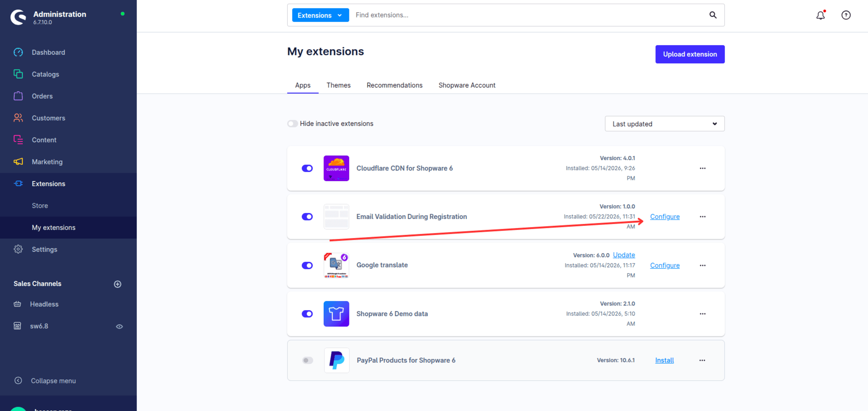Image resolution: width=868 pixels, height=411 pixels.
Task: Click the search magnifier icon
Action: tap(713, 15)
